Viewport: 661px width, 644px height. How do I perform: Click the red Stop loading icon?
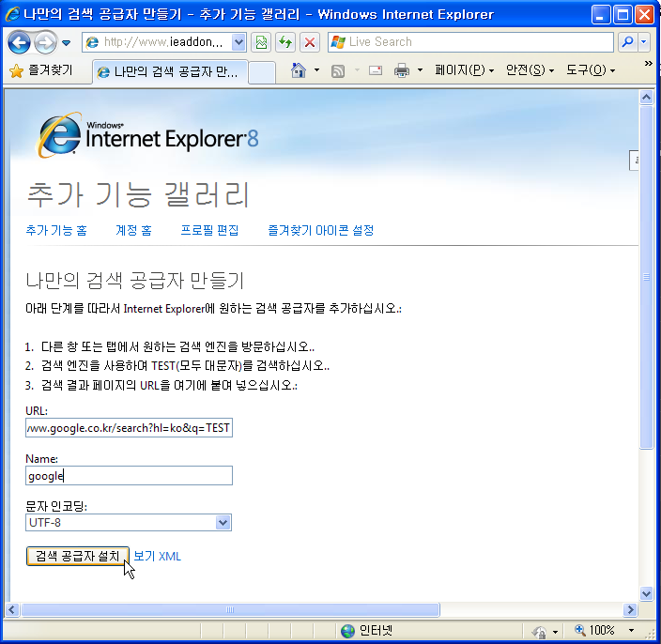[310, 42]
